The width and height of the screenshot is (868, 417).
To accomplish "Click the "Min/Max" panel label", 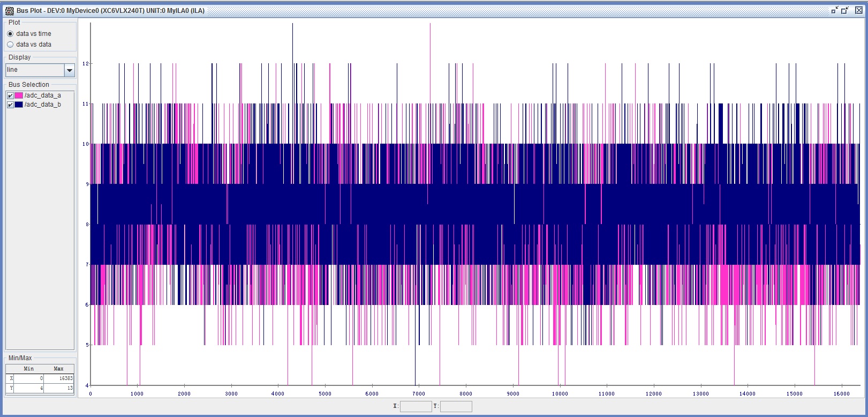I will [20, 358].
